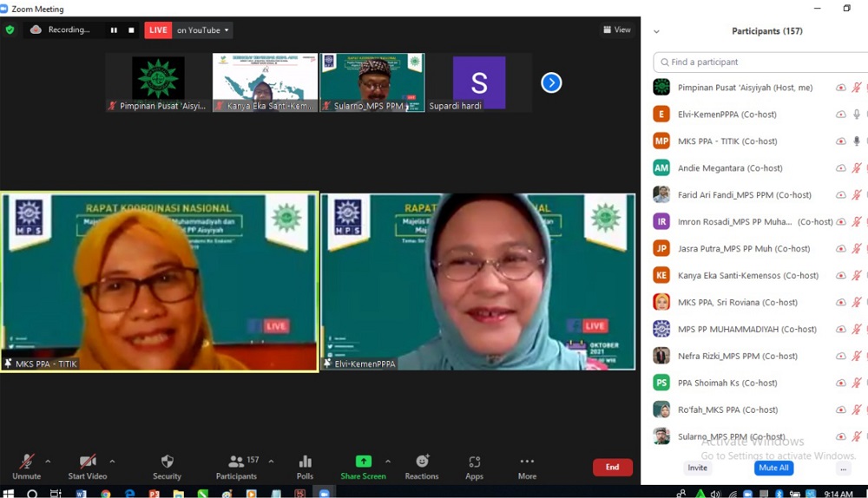The image size is (868, 498).
Task: Open audio options arrow beside Unmute
Action: coord(48,462)
